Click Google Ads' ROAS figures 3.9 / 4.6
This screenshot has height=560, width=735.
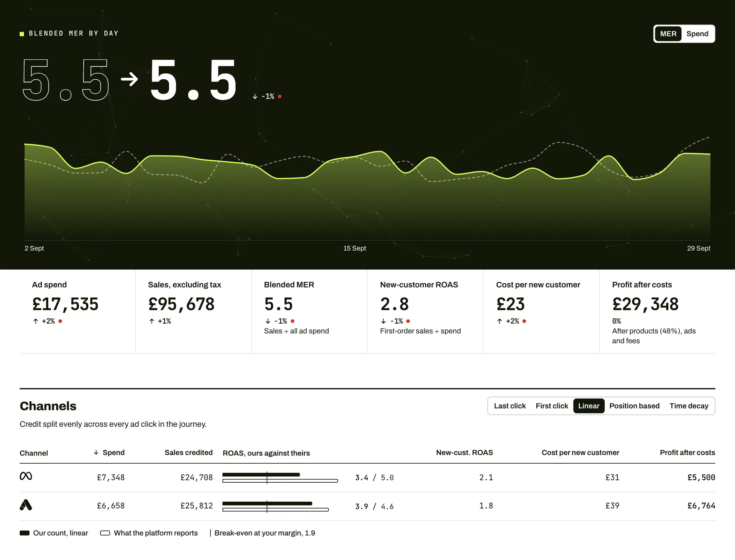tap(374, 506)
